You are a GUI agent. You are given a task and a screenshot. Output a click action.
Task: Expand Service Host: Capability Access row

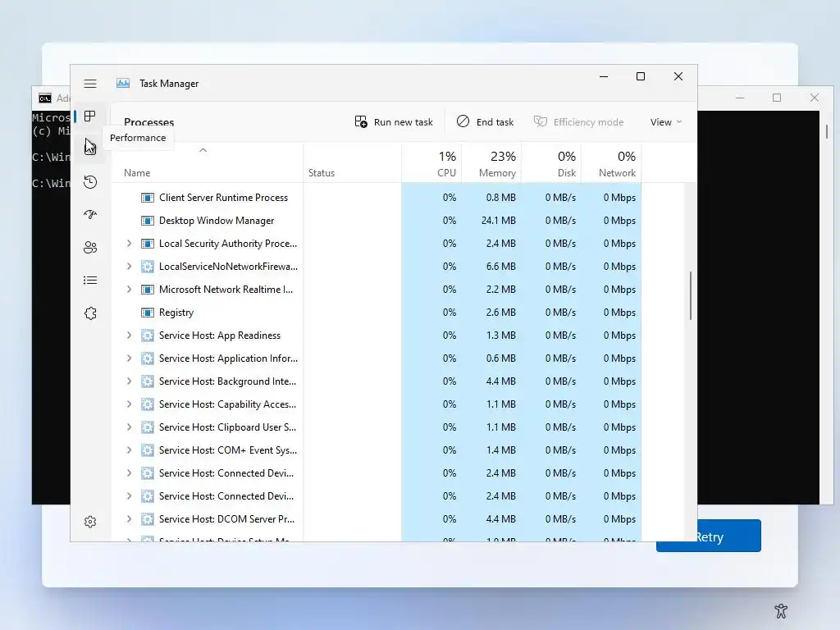click(x=129, y=404)
